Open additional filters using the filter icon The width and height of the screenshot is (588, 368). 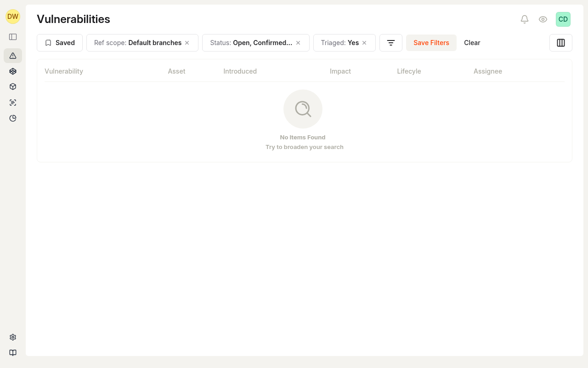(390, 42)
